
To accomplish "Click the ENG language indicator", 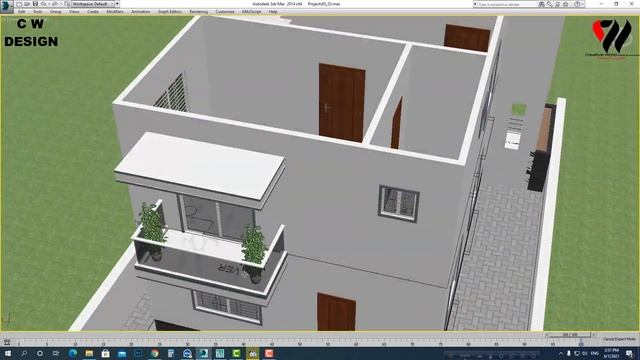I will click(595, 353).
